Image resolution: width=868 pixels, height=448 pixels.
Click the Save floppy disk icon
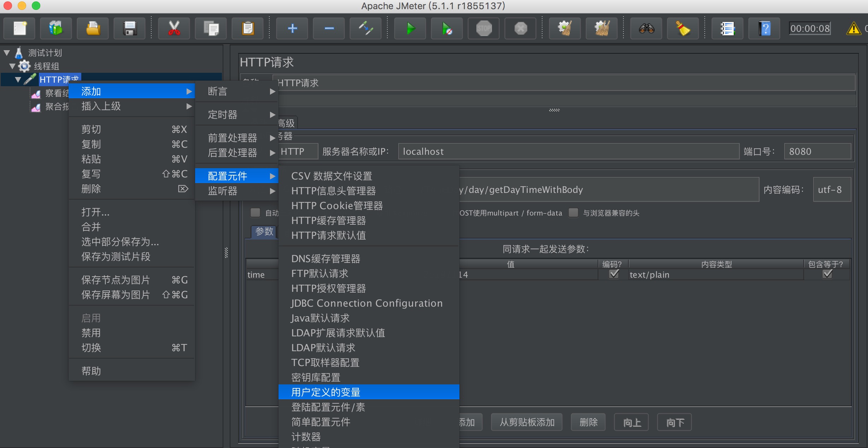point(130,28)
